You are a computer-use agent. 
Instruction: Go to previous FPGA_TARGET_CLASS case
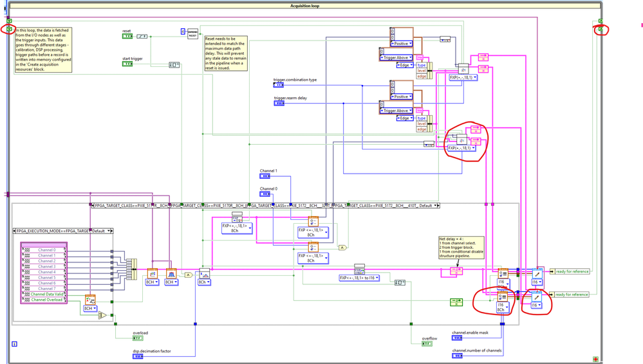(x=93, y=205)
